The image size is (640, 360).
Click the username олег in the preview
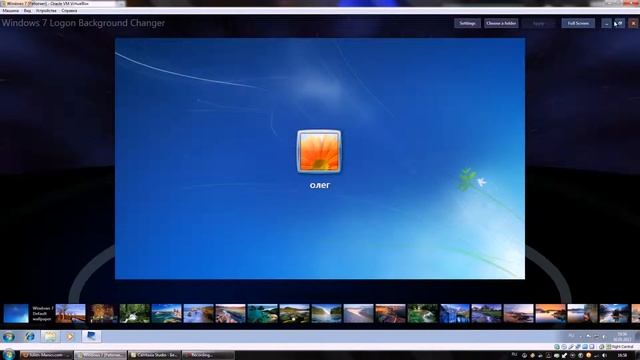tap(320, 185)
